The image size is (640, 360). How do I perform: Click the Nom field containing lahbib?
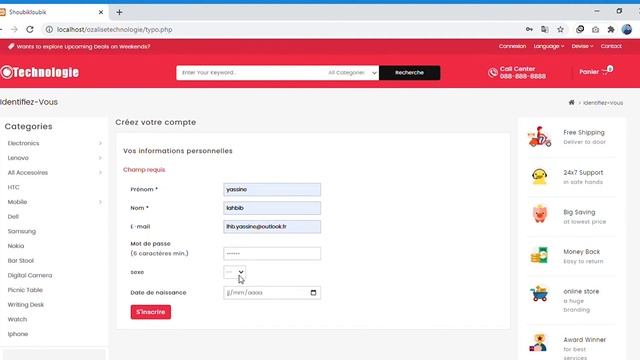(x=272, y=208)
